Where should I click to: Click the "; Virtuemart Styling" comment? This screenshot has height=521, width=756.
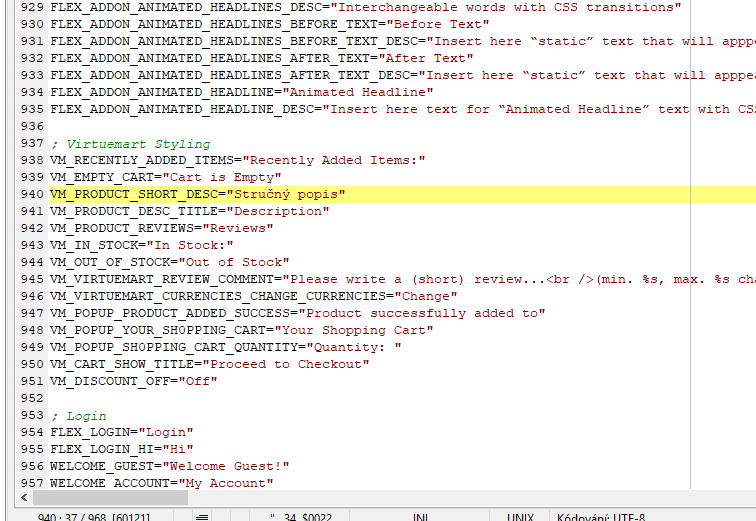130,143
